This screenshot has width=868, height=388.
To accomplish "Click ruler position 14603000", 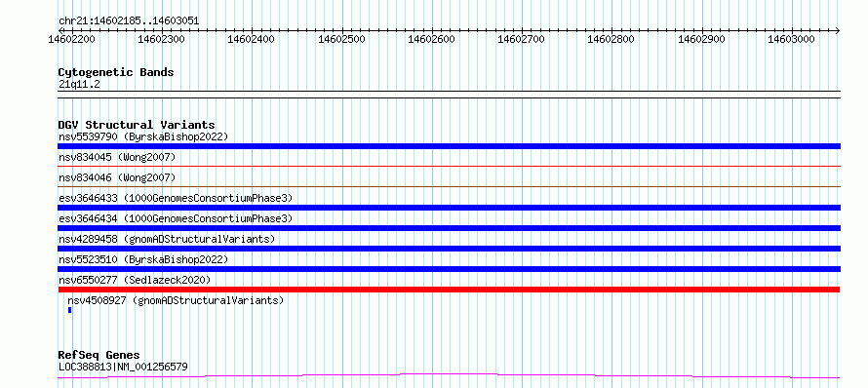I will click(x=792, y=39).
